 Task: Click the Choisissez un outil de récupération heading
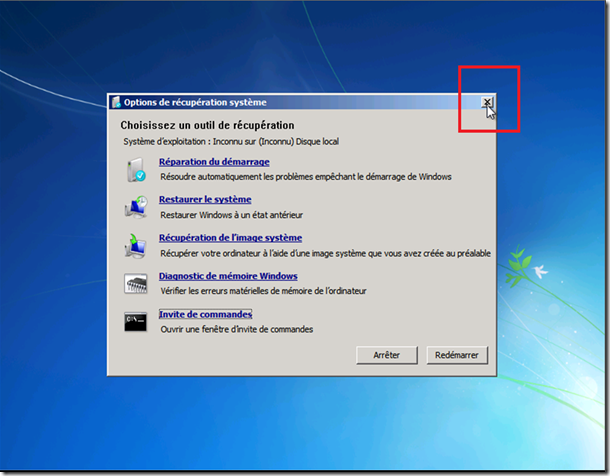coord(207,125)
